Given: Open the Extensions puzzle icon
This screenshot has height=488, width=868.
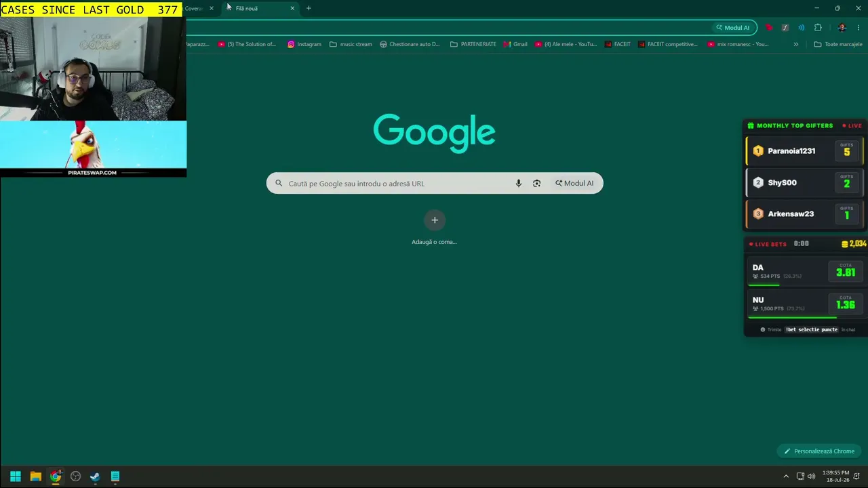Looking at the screenshot, I should coord(818,28).
